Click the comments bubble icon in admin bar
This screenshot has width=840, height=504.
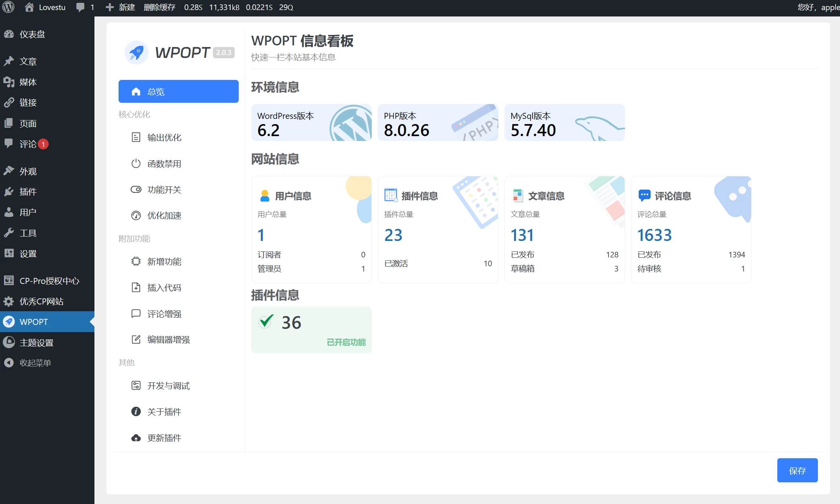pyautogui.click(x=80, y=8)
